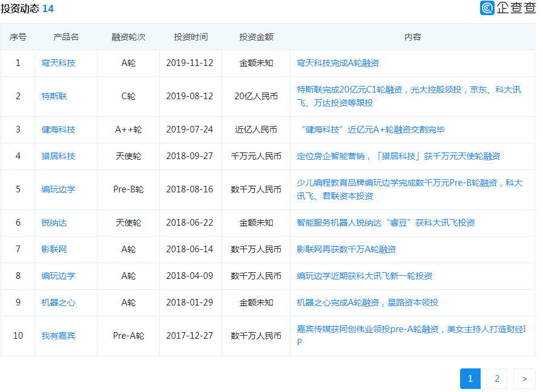The width and height of the screenshot is (543, 392).
Task: Select the amount cell 近亿人民币
Action: pos(256,129)
